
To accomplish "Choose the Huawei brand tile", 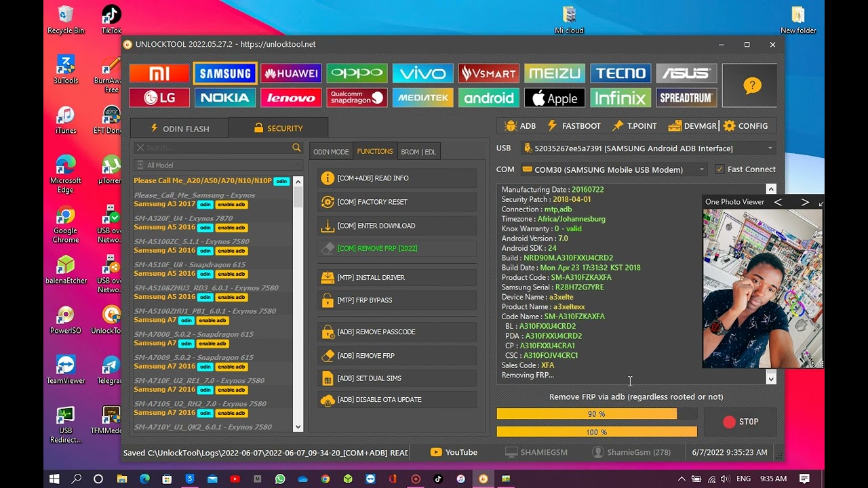I will (x=291, y=73).
